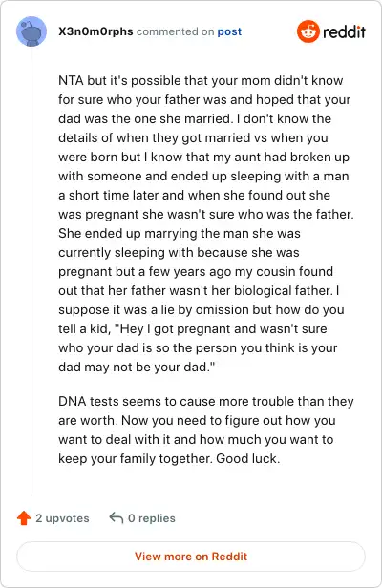
Task: Click the "commented on" gray text
Action: click(175, 31)
